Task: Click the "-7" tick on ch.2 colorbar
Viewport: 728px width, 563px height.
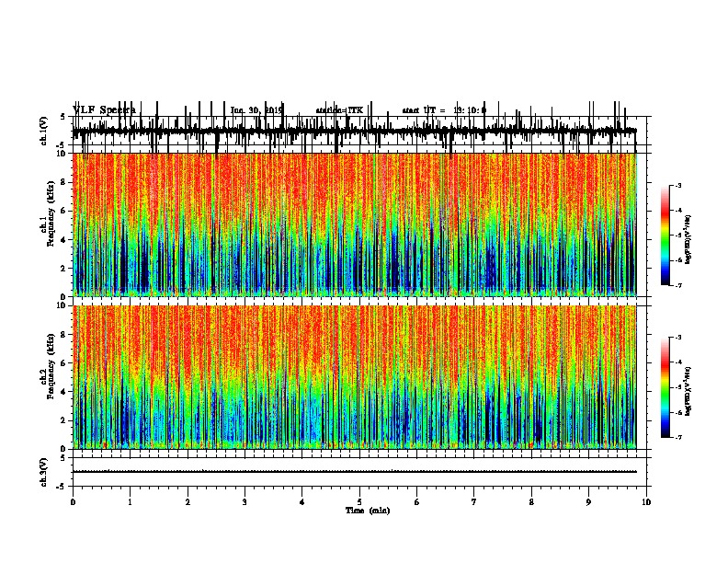Action: pos(678,438)
